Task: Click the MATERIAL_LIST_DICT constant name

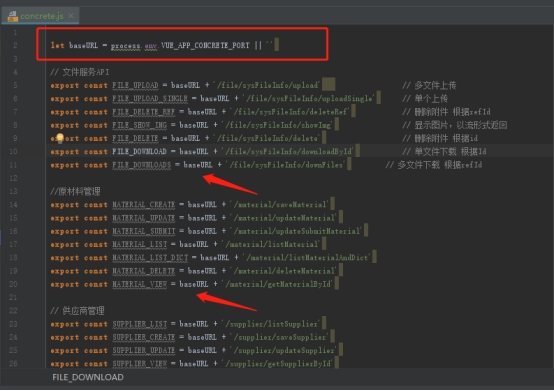Action: pyautogui.click(x=150, y=258)
